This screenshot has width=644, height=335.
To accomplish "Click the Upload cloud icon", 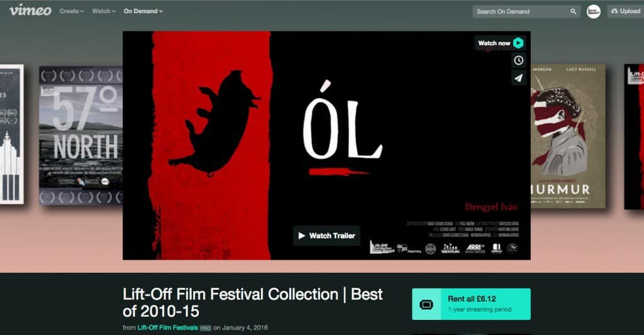I will [x=614, y=11].
